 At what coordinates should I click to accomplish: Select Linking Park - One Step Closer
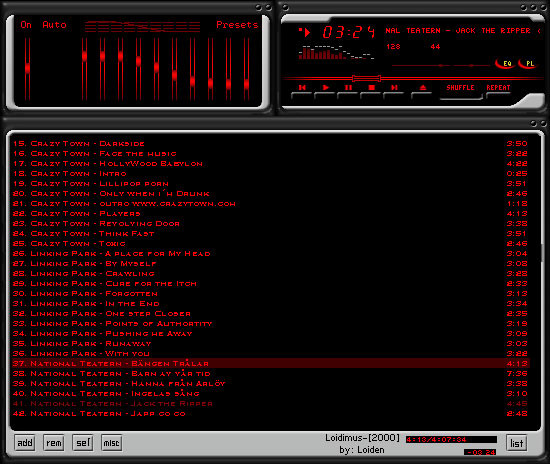270,314
